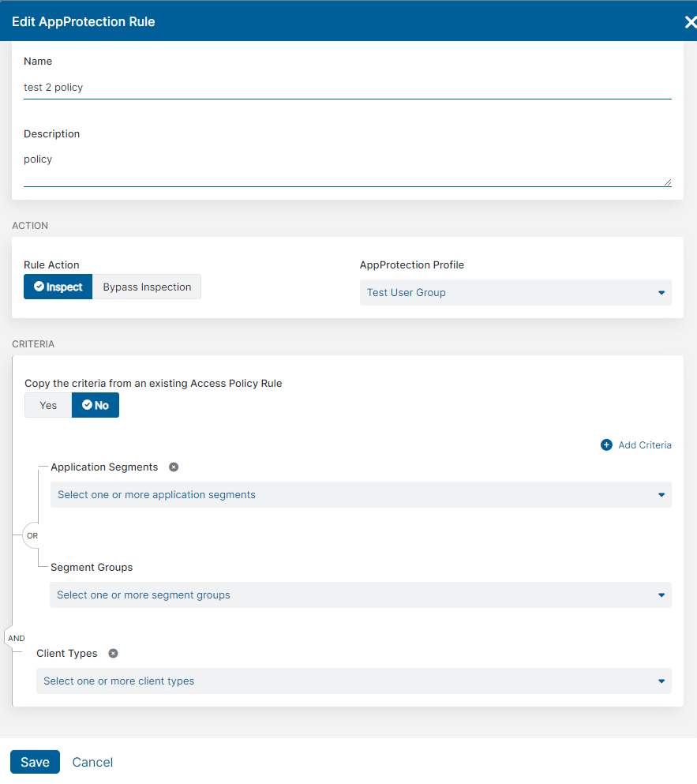
Task: Choose Yes to copy existing criteria
Action: [x=48, y=405]
